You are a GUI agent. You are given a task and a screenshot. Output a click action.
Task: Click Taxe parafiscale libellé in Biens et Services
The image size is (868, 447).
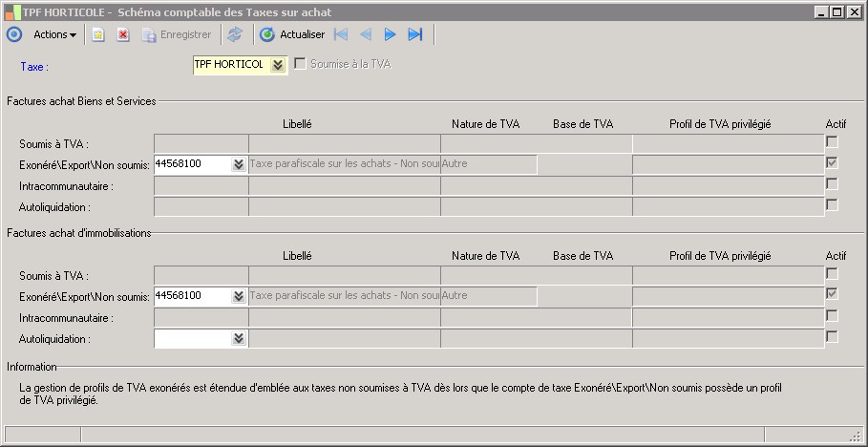coord(345,164)
